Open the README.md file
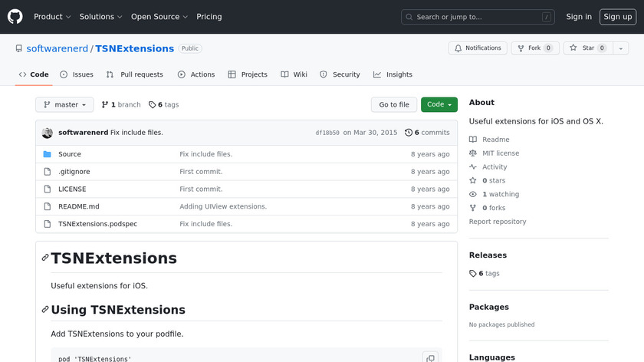The height and width of the screenshot is (362, 644). [x=79, y=206]
